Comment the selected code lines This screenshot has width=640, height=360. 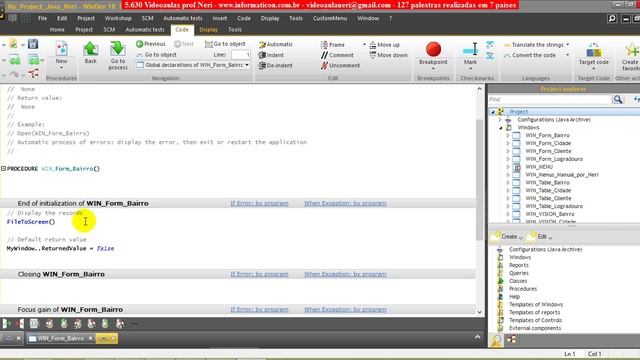click(x=337, y=55)
